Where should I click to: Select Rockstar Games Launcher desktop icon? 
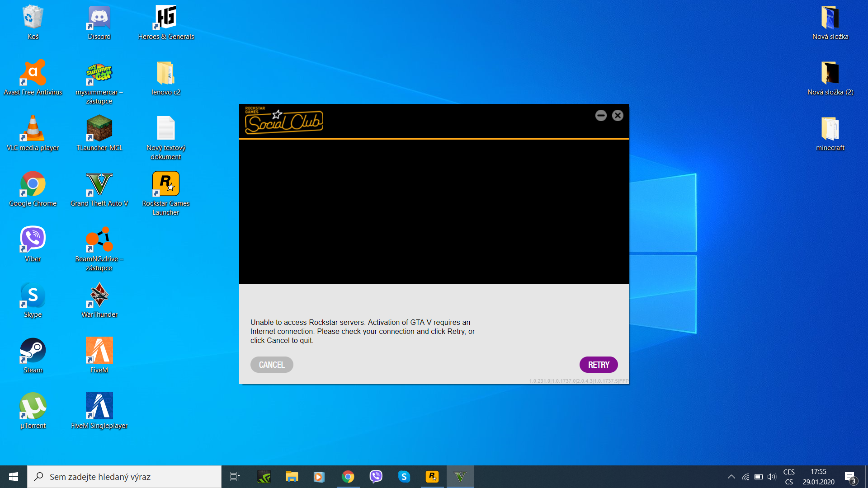click(166, 184)
